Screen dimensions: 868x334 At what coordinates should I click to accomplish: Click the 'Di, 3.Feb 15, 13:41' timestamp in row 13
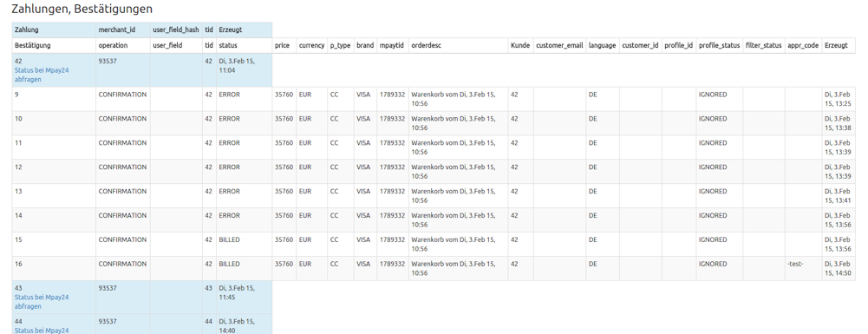coord(838,195)
